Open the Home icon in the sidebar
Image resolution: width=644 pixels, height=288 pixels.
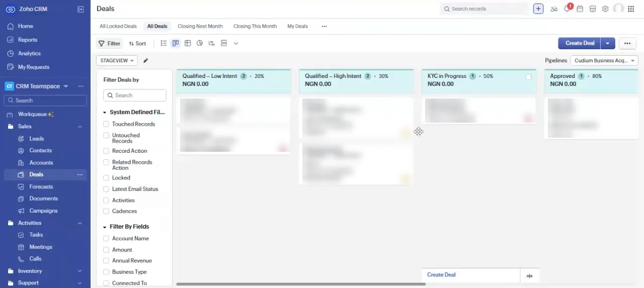pos(11,26)
